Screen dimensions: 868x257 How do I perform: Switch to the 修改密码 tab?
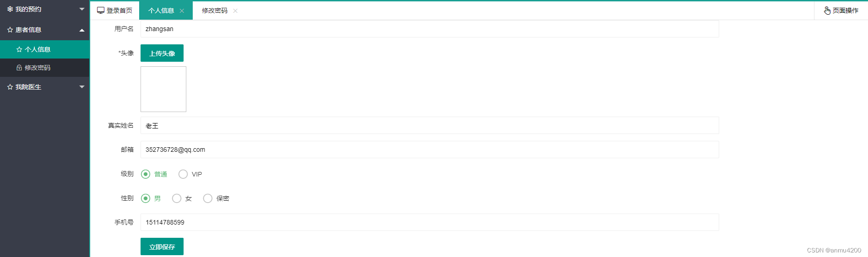(214, 11)
